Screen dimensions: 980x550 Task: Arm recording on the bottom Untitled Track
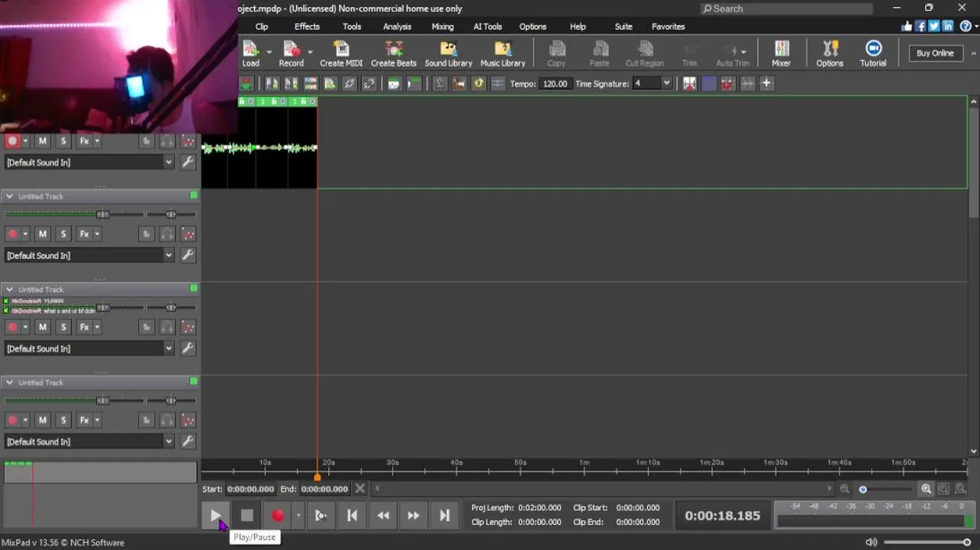(12, 420)
